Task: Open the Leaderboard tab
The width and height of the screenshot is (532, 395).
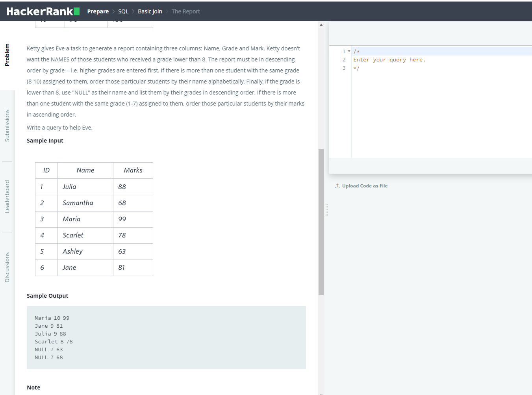Action: [7, 197]
